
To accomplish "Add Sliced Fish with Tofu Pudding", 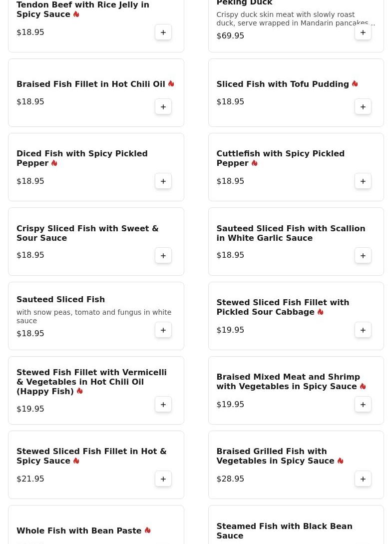I will [363, 107].
